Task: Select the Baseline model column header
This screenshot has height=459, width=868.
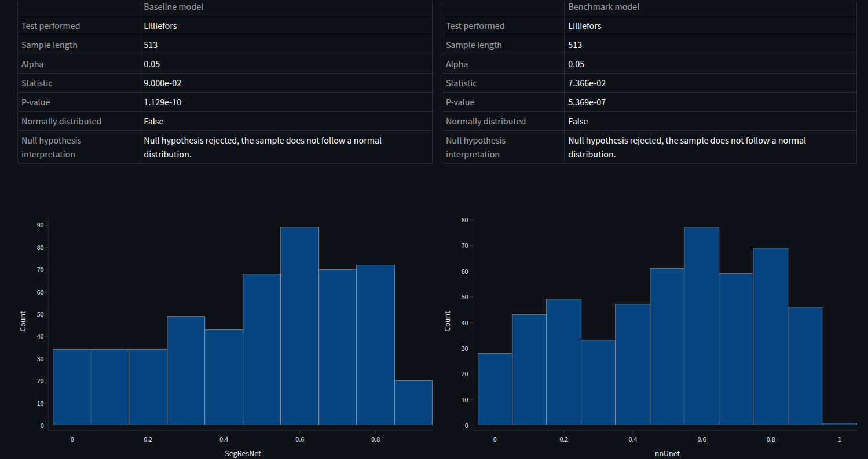Action: pos(173,7)
